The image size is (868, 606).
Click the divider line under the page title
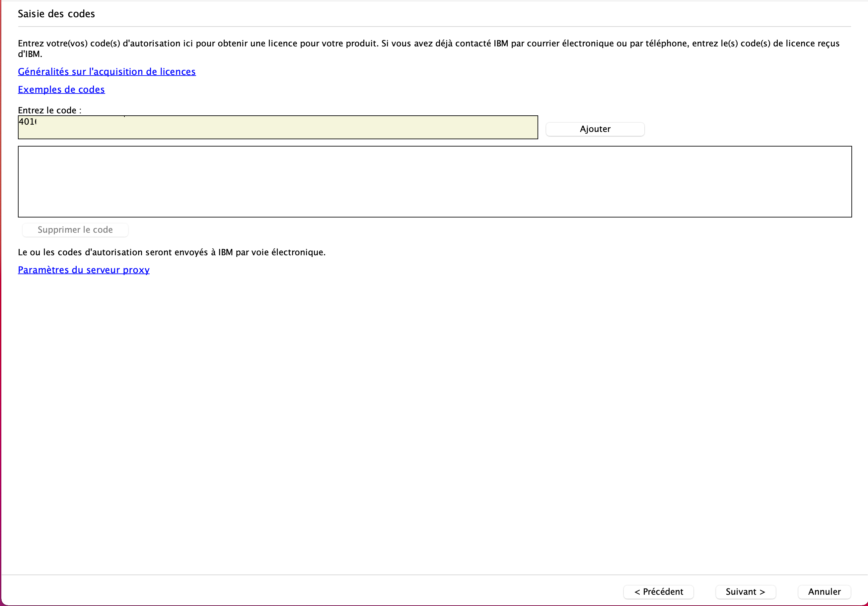point(434,27)
